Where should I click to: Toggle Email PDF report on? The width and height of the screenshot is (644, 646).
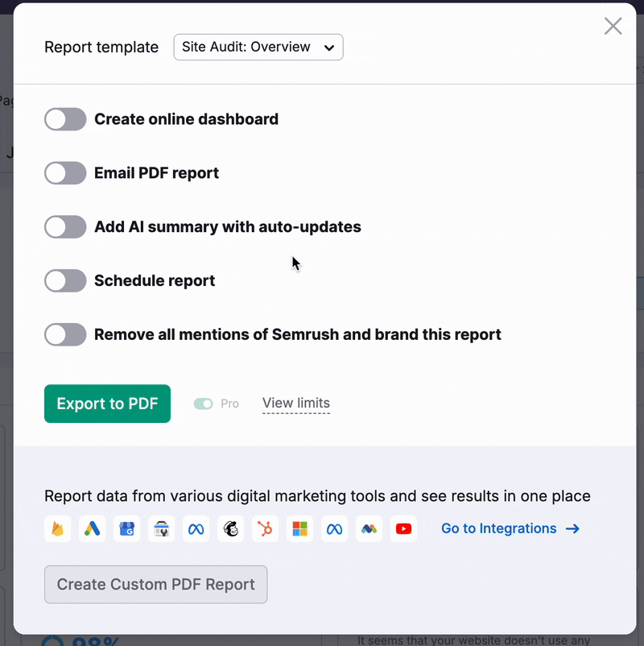[65, 173]
